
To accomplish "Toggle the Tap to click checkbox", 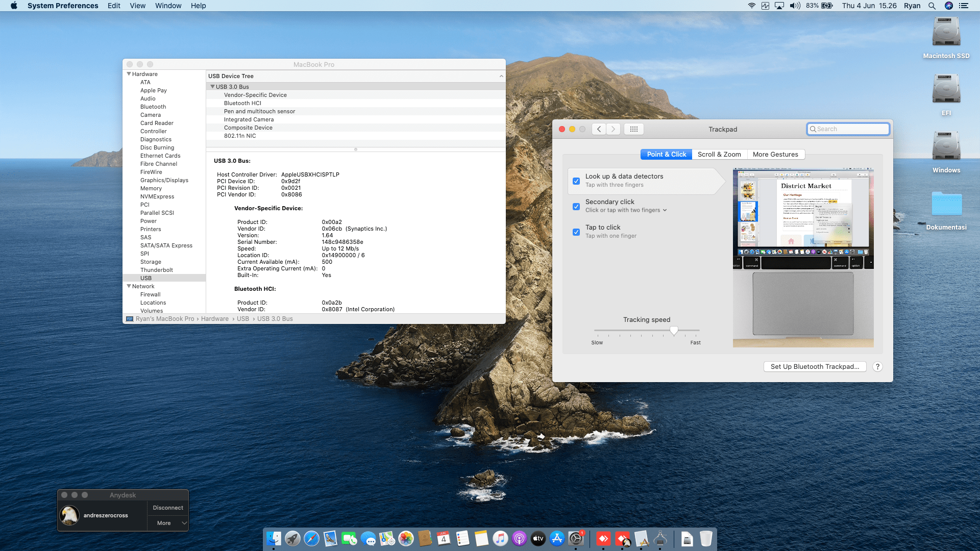I will (x=576, y=232).
